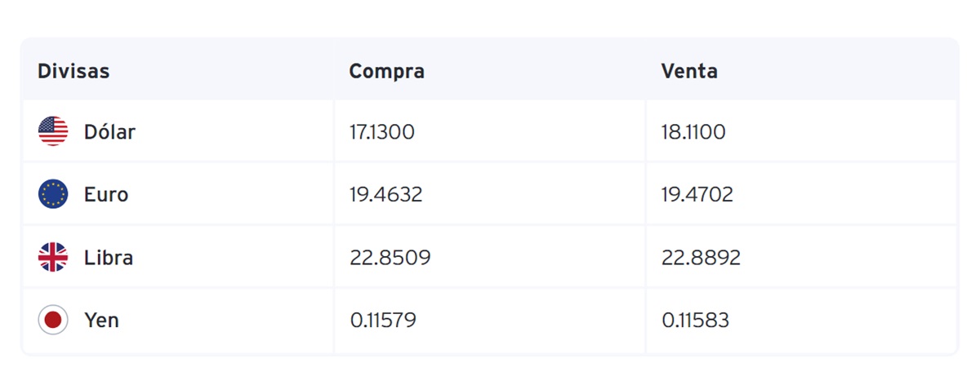Click the Yen currency label
Screen dimensions: 980x385
102,321
